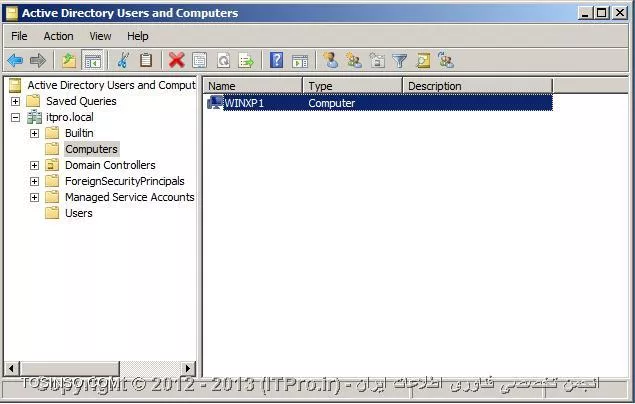Select the ForeignSecurityPrincipals tree item
The image size is (635, 404).
125,181
